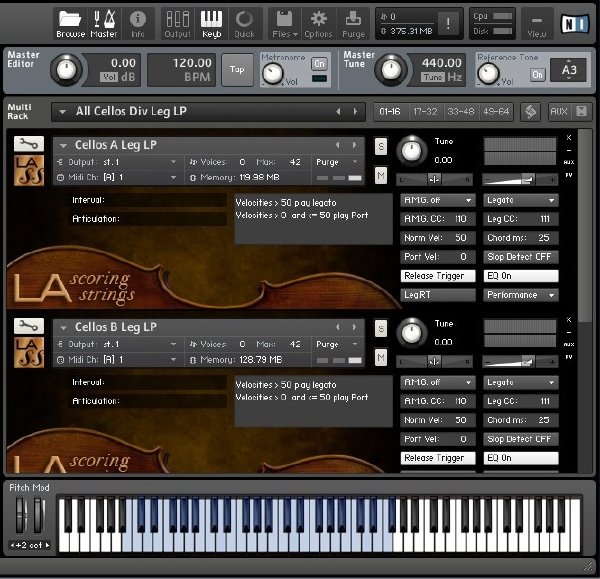Click EQ On for Cellos B
The height and width of the screenshot is (579, 600).
coord(521,458)
